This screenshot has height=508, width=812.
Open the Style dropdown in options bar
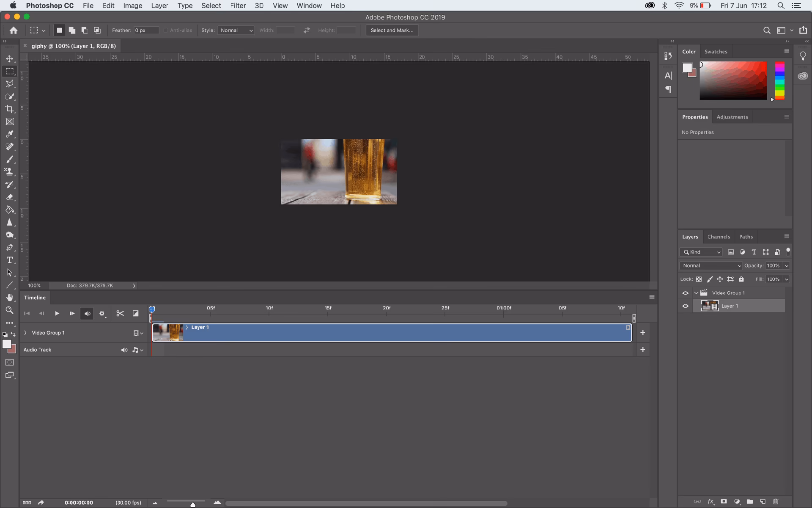click(x=236, y=30)
